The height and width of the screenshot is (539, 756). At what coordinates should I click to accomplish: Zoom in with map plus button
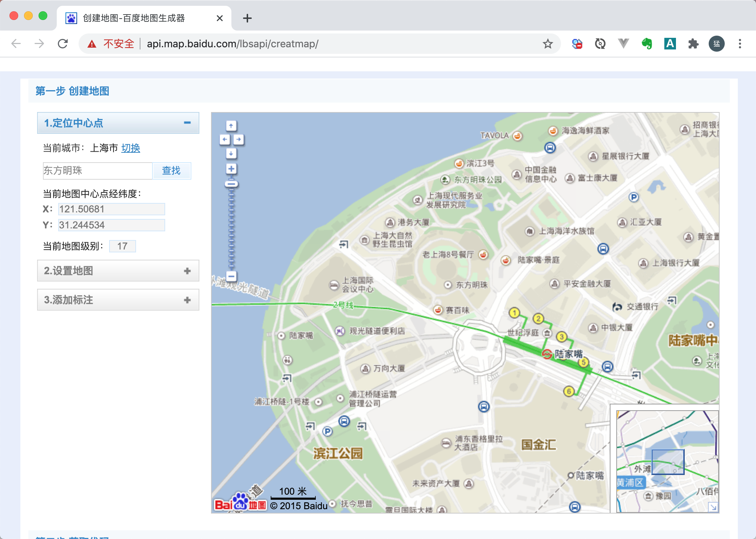point(231,169)
